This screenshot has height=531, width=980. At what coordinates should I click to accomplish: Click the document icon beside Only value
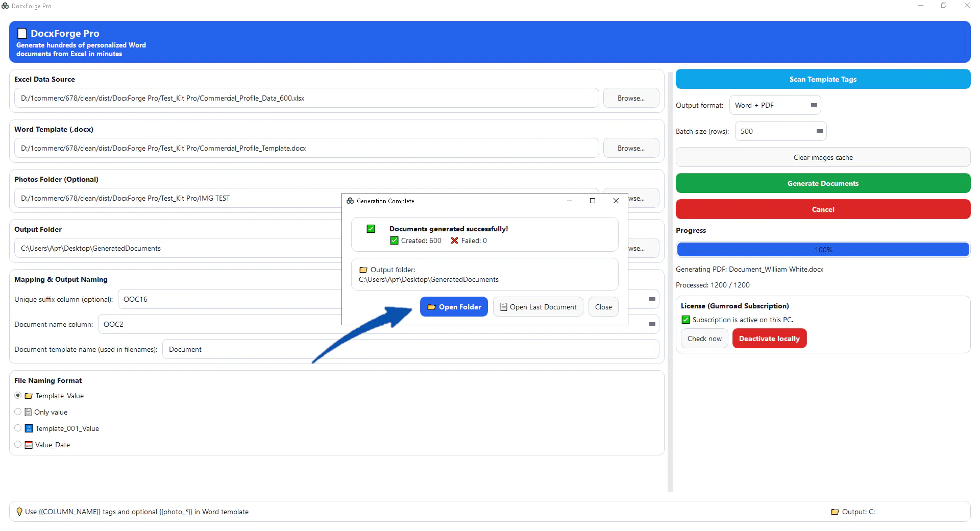coord(28,412)
